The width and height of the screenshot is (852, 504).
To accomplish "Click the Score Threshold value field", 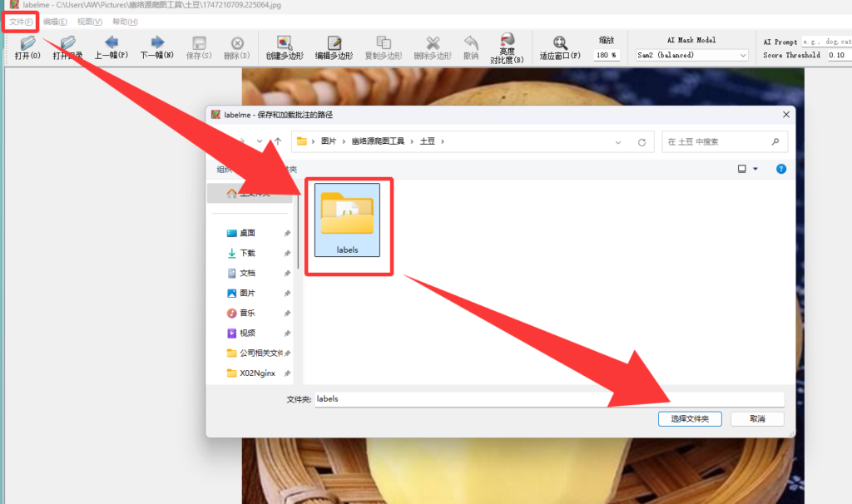I will pos(840,55).
